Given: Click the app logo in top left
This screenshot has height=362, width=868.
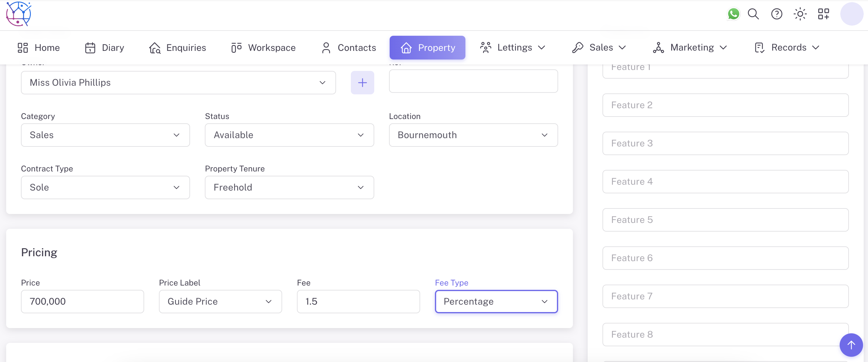Looking at the screenshot, I should [x=18, y=14].
